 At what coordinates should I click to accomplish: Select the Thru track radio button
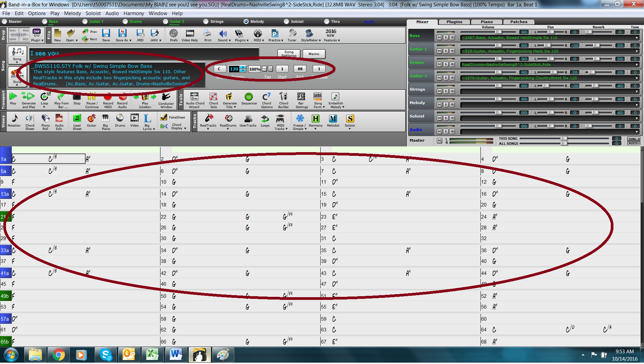pyautogui.click(x=327, y=21)
